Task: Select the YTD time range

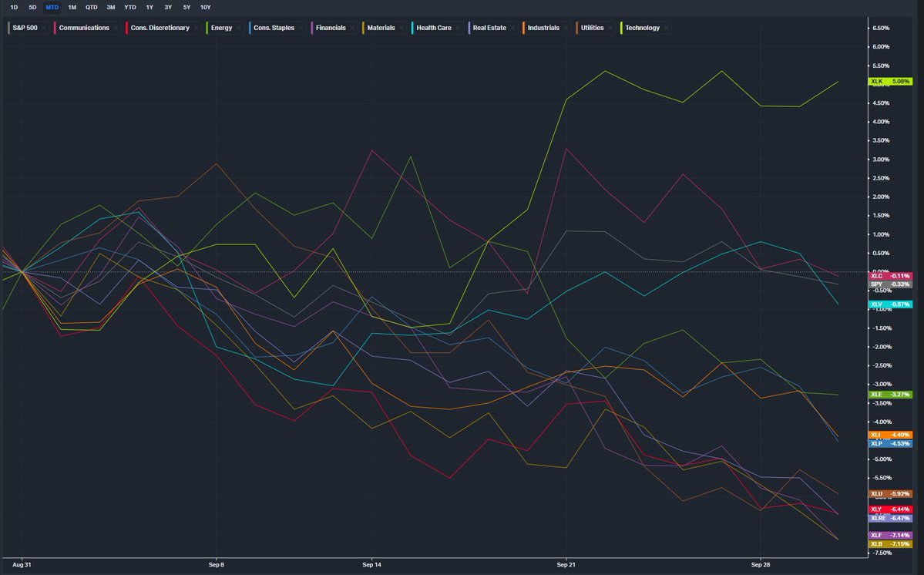Action: tap(130, 8)
